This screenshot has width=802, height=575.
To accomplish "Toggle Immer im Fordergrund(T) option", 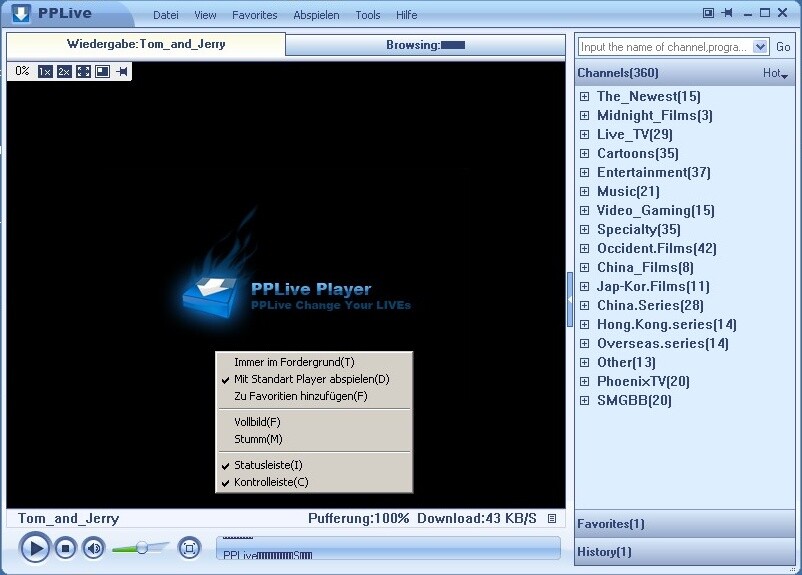I will [314, 362].
